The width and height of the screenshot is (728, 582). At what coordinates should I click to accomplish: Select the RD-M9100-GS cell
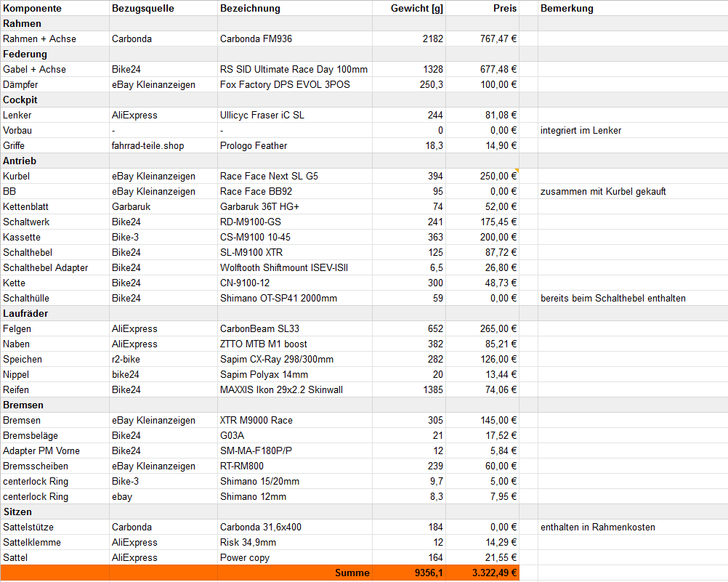coord(295,222)
